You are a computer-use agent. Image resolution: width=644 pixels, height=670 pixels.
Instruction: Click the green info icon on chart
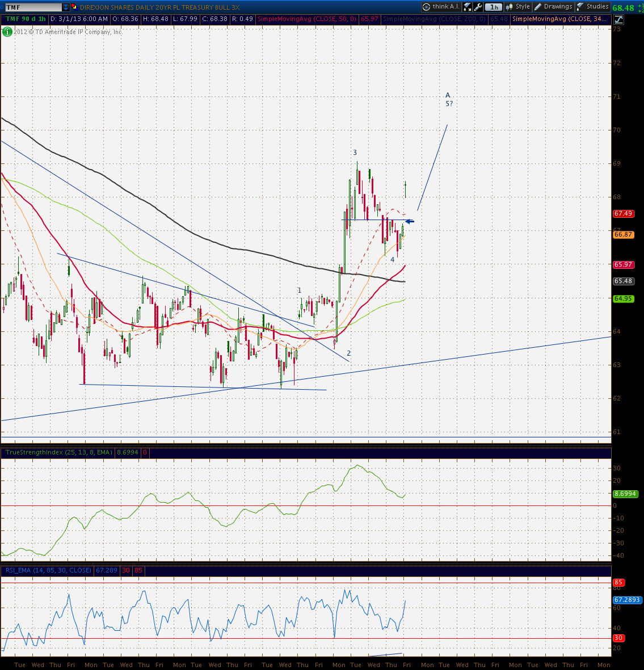[x=7, y=32]
